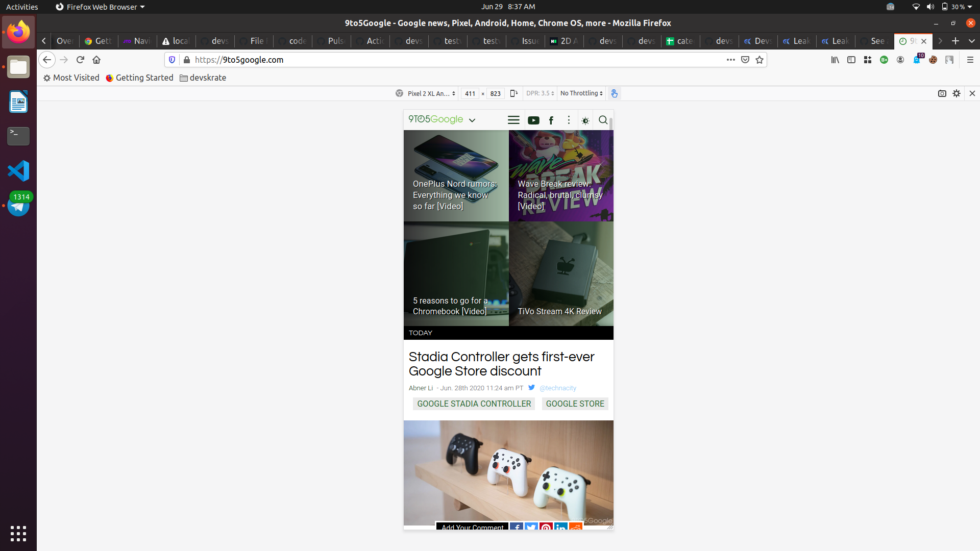Viewport: 980px width, 551px height.
Task: Open Getting Started bookmark
Action: (139, 78)
